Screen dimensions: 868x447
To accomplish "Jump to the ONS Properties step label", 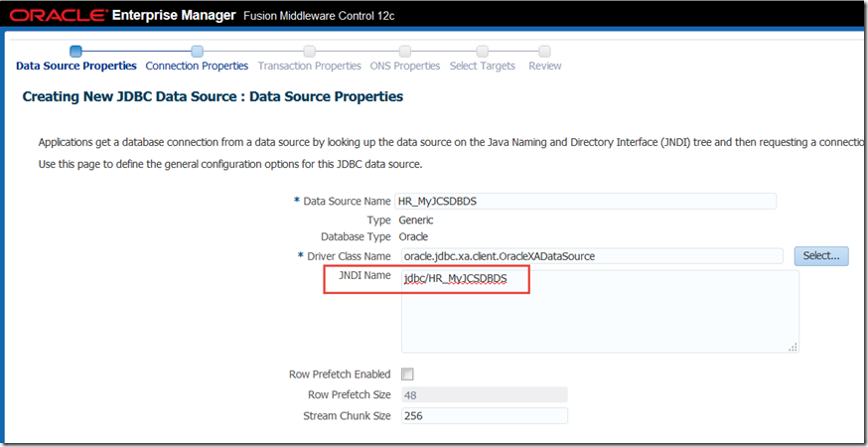I will coord(404,67).
